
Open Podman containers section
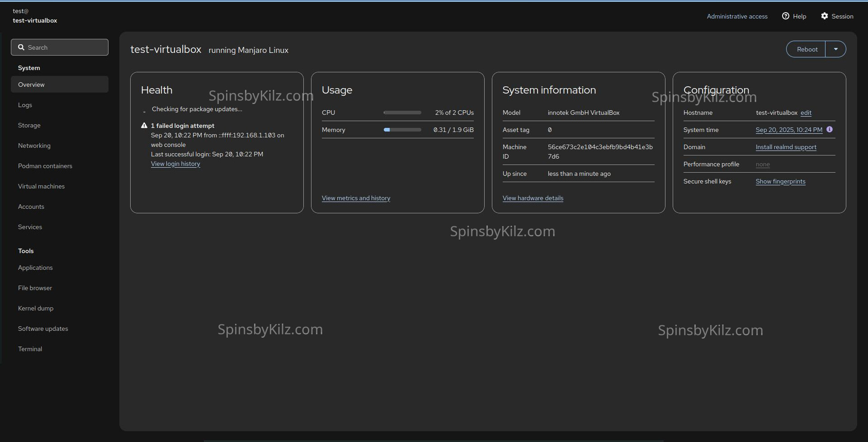45,166
